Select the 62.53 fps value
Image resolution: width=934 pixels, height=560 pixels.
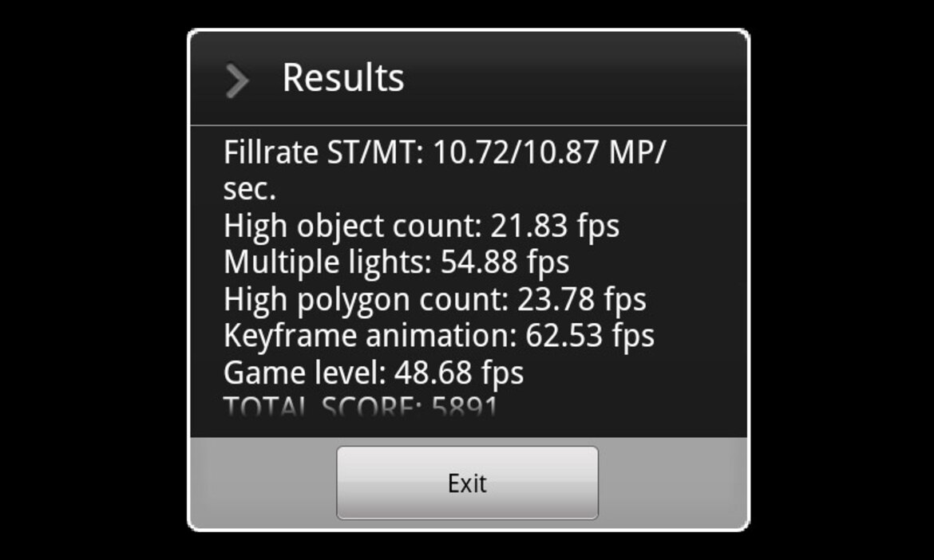tap(590, 336)
